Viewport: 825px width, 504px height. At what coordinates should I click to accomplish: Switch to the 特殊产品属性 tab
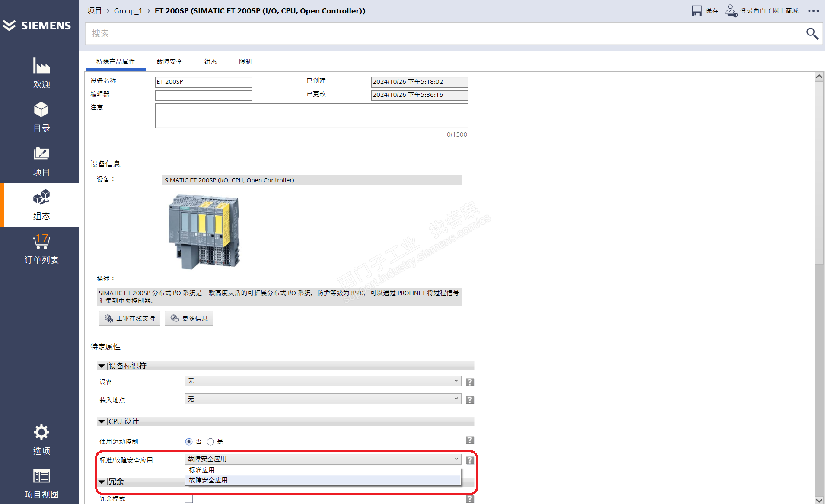(x=115, y=62)
